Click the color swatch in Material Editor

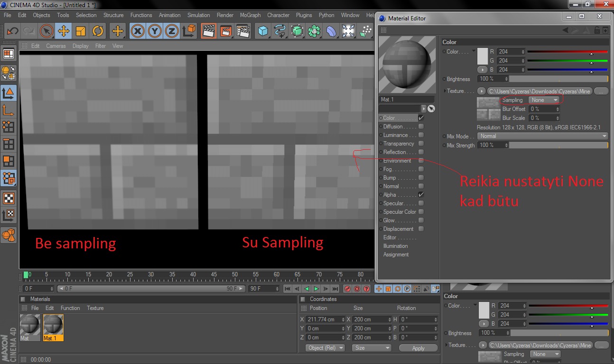483,56
